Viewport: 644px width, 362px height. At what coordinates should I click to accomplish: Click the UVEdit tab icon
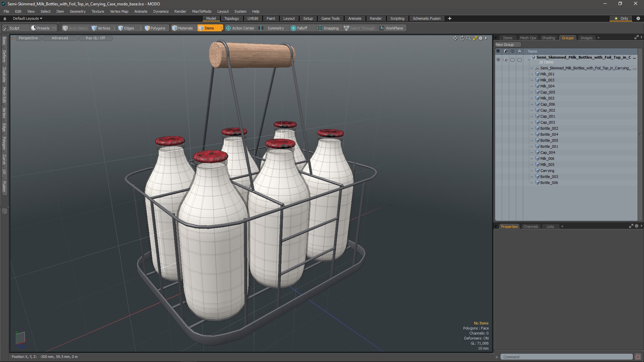coord(253,18)
